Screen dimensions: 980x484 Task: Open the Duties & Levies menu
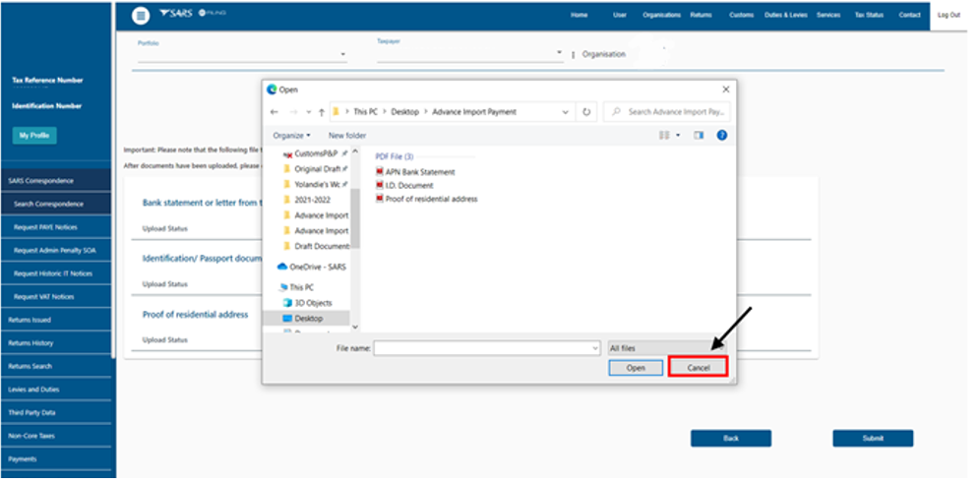[x=787, y=15]
